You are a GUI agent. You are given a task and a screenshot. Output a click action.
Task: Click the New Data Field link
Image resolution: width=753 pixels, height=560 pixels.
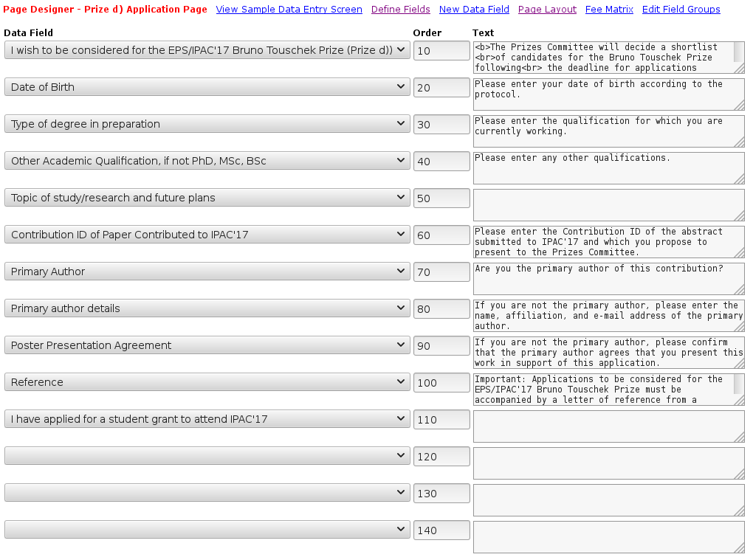474,9
